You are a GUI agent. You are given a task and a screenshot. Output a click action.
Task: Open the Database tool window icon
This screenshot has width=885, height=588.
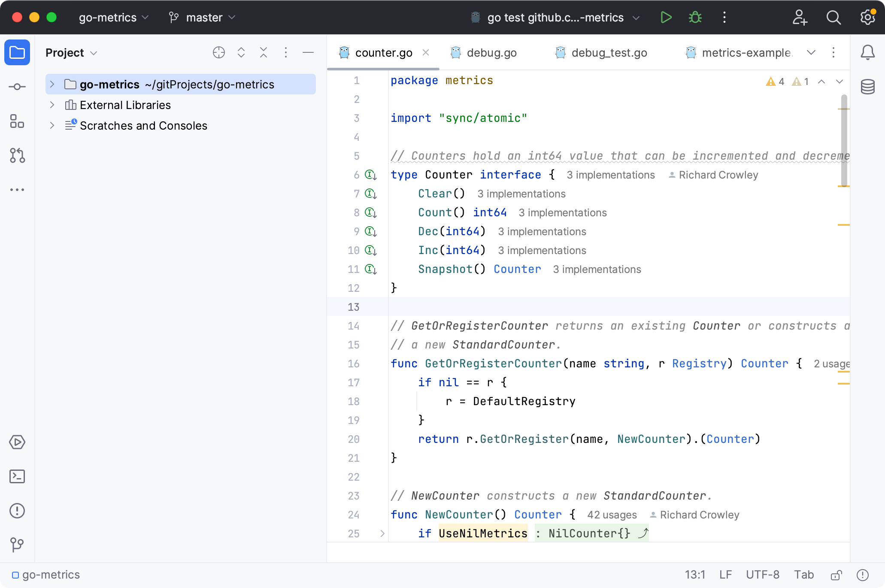(867, 87)
